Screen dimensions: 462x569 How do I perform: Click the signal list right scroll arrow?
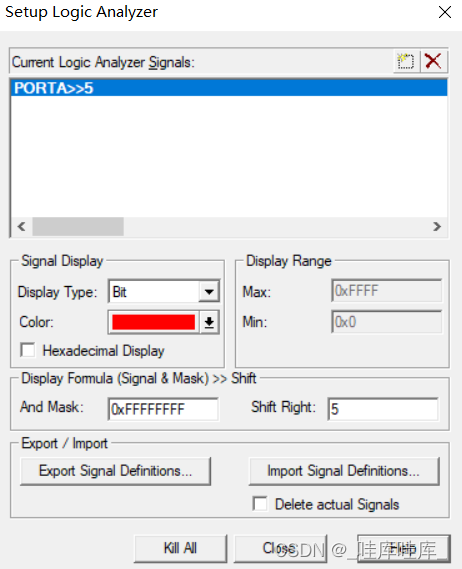[x=437, y=226]
